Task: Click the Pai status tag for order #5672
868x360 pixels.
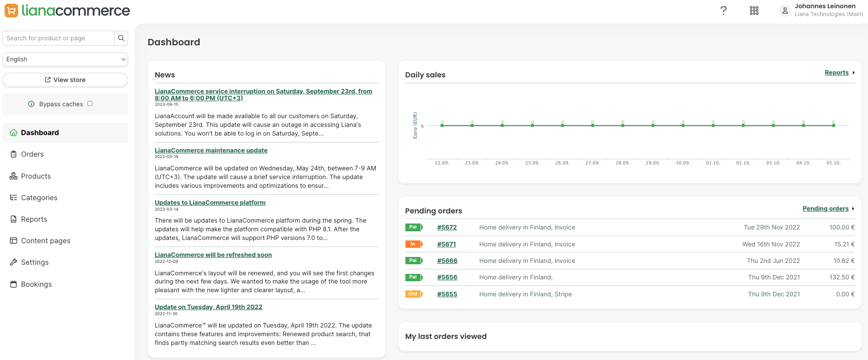Action: [414, 227]
